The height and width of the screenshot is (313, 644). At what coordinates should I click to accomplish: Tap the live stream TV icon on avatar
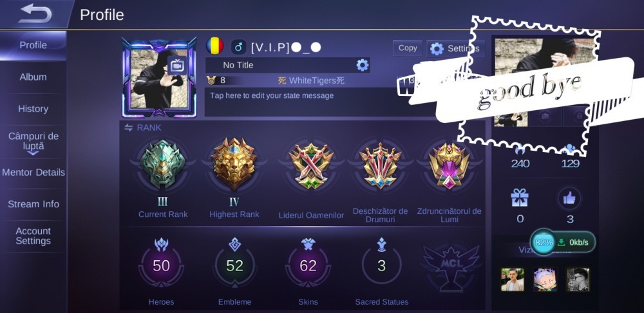[x=177, y=66]
